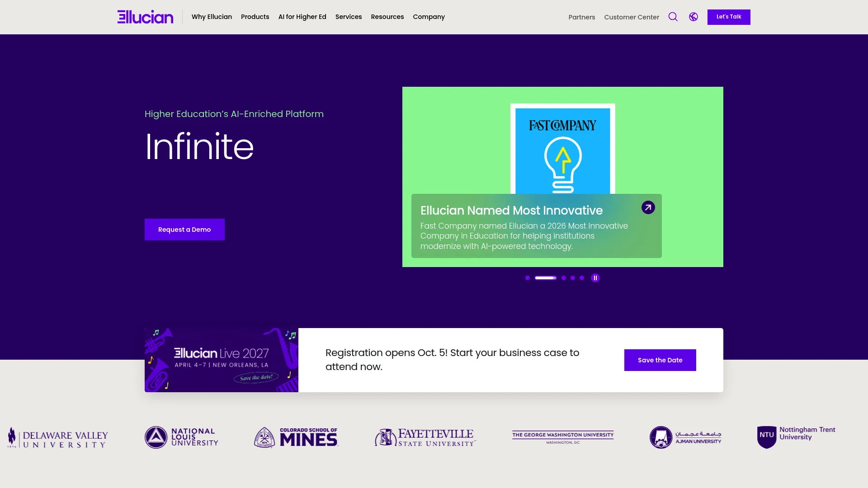Open the Why Ellucian menu
The width and height of the screenshot is (868, 488).
[212, 17]
